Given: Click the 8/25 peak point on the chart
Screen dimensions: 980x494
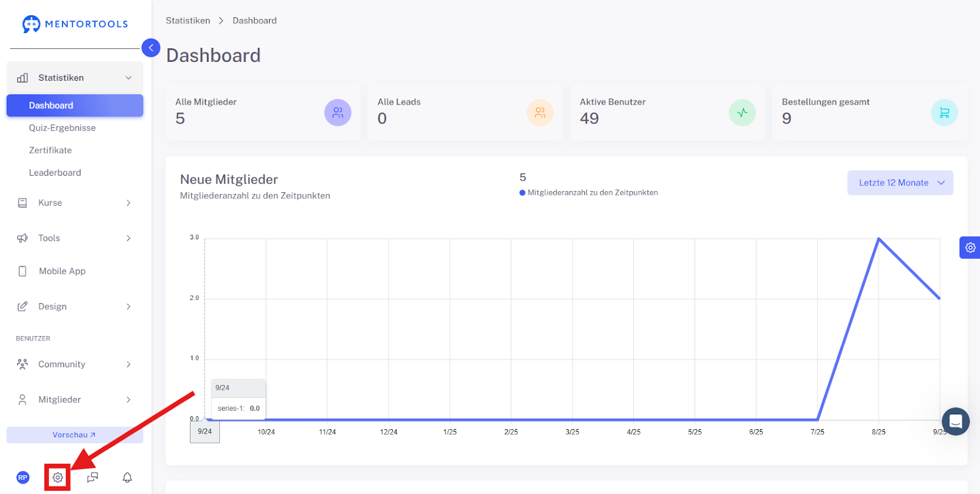Looking at the screenshot, I should [878, 239].
